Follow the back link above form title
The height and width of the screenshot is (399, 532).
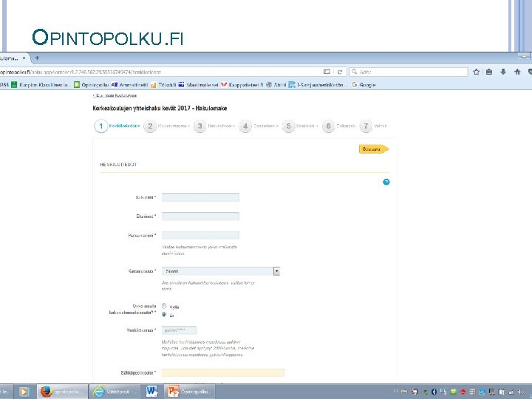tap(115, 95)
